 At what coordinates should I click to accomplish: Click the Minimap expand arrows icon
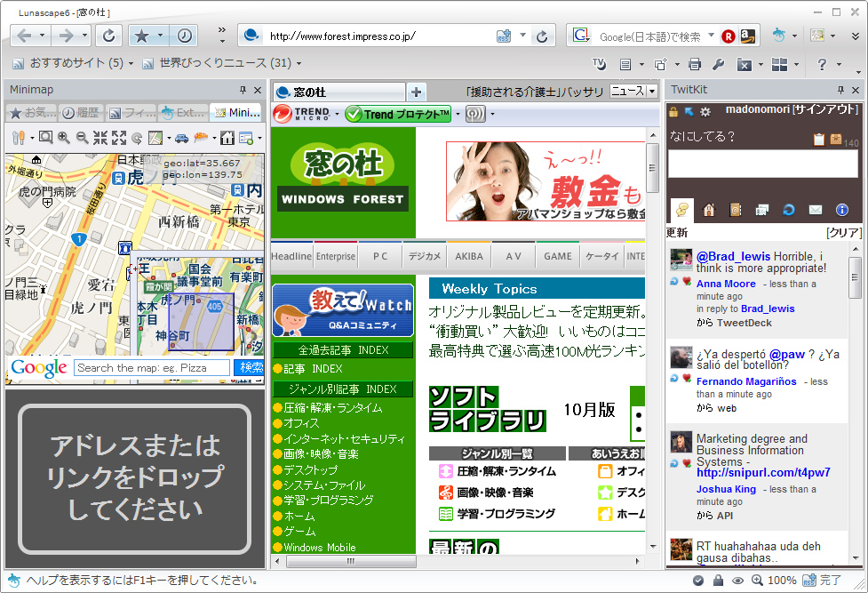point(118,138)
